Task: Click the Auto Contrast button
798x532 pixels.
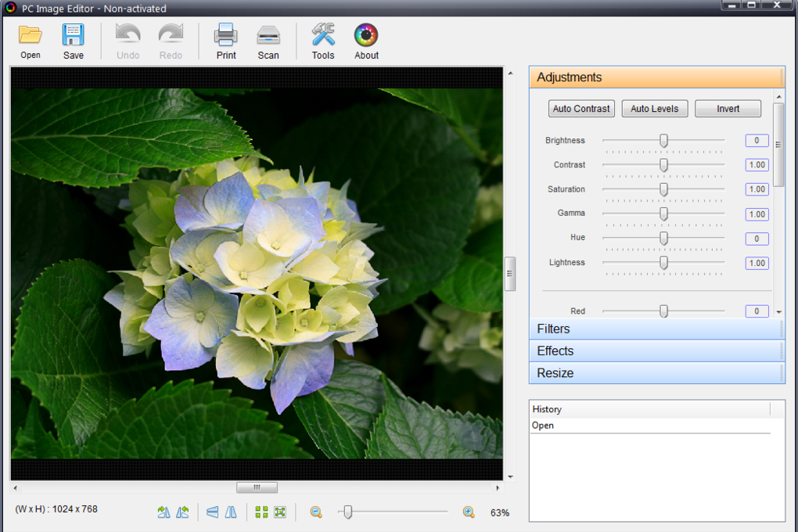Action: coord(581,109)
